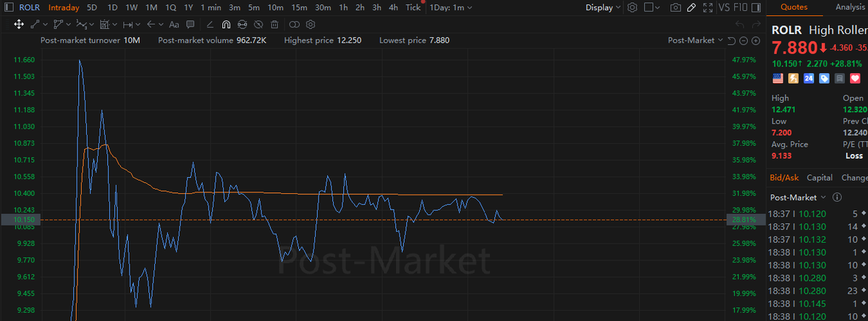Open the Analysis tab
Viewport: 868px width, 321px height.
tap(852, 7)
